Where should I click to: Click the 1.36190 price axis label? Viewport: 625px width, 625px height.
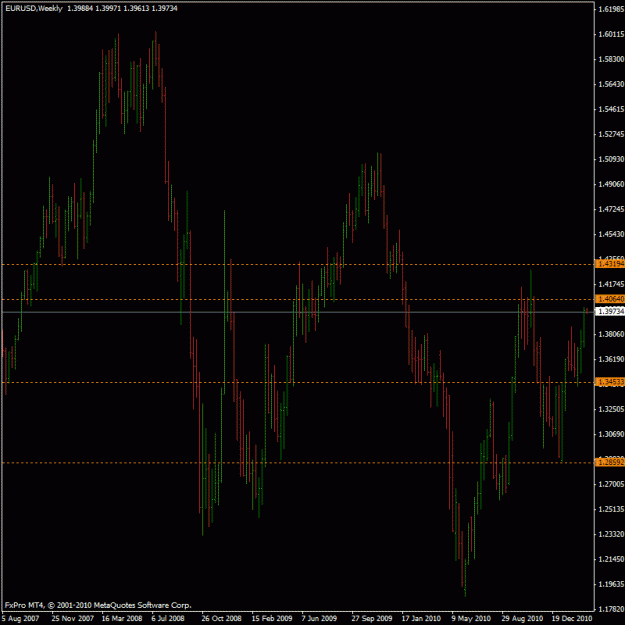[x=611, y=359]
